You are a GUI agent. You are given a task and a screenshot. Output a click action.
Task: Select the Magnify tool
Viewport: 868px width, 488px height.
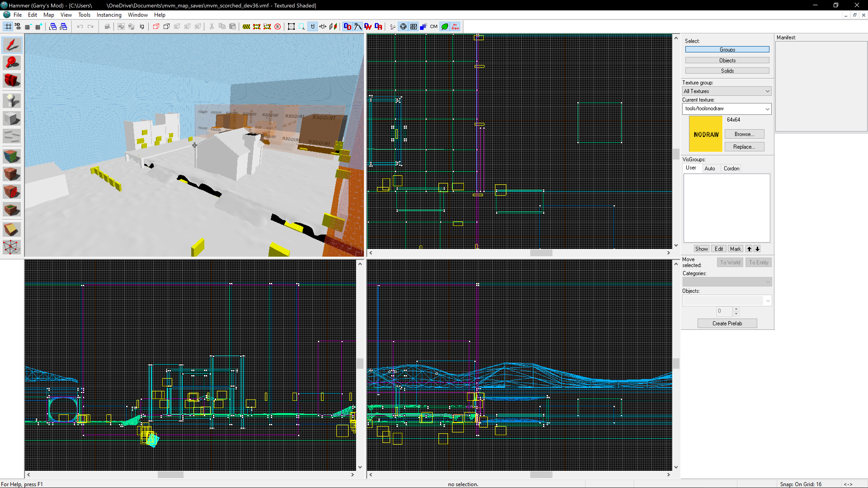click(x=12, y=63)
